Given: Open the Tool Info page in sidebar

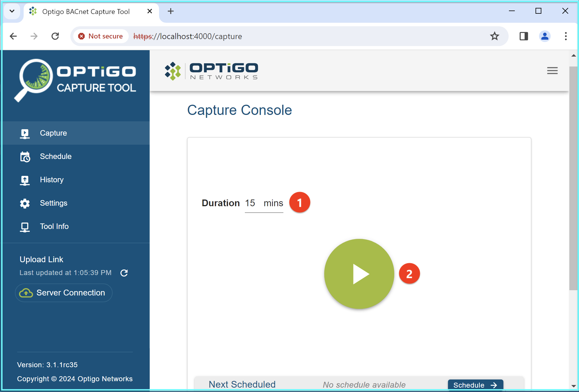Looking at the screenshot, I should point(76,226).
